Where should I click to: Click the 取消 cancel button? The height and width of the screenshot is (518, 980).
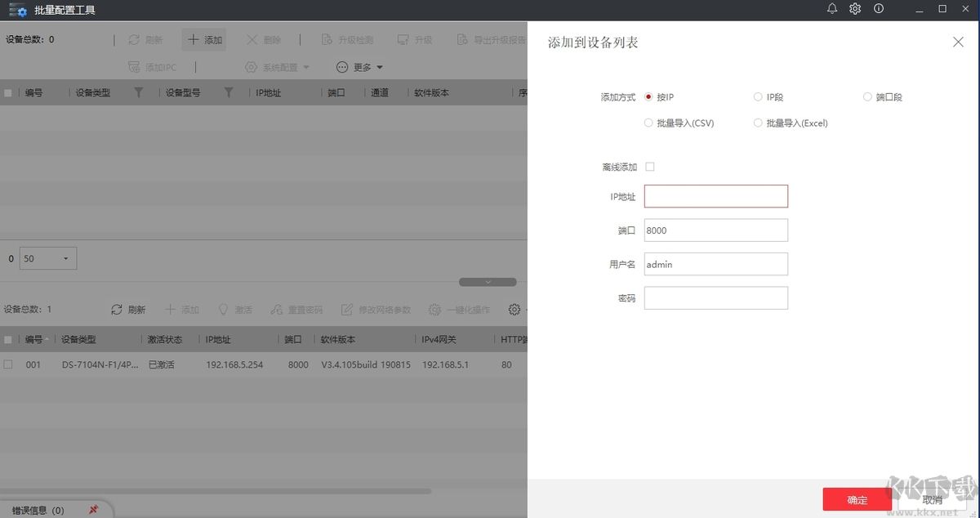click(x=932, y=499)
